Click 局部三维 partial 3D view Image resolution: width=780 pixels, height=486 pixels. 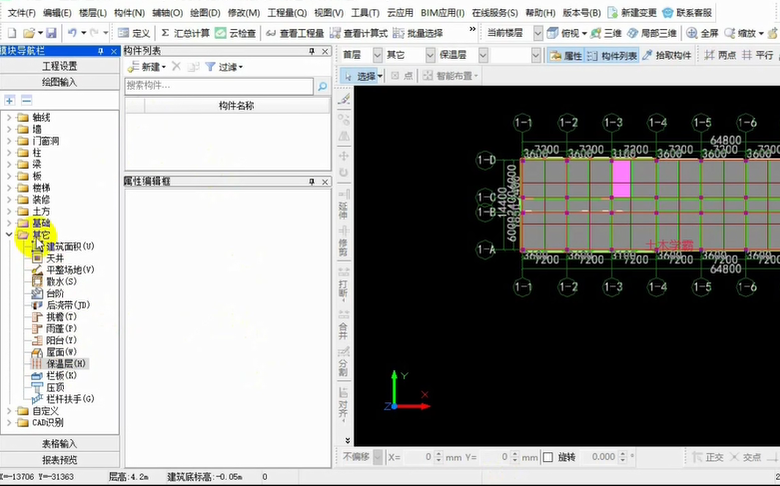(652, 33)
